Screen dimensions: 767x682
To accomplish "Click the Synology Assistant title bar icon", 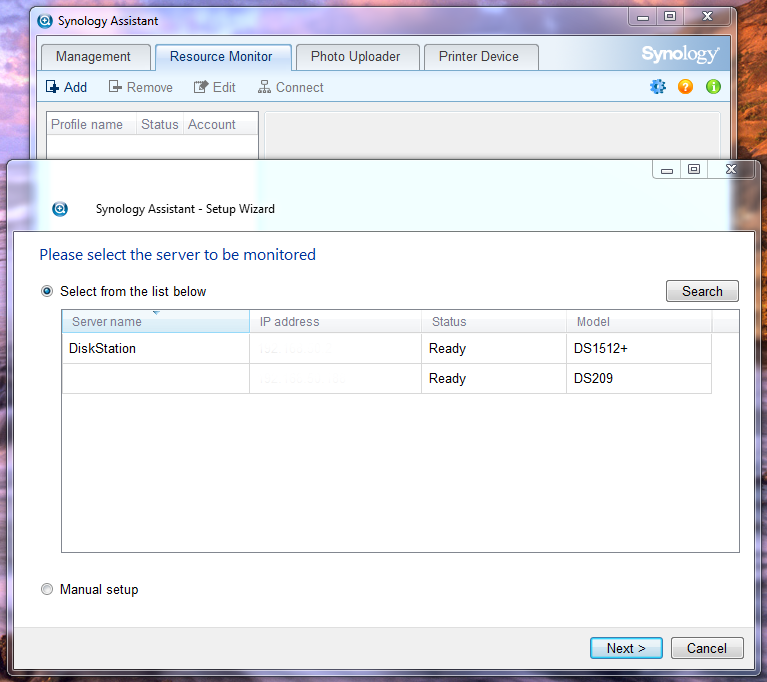I will (x=45, y=21).
